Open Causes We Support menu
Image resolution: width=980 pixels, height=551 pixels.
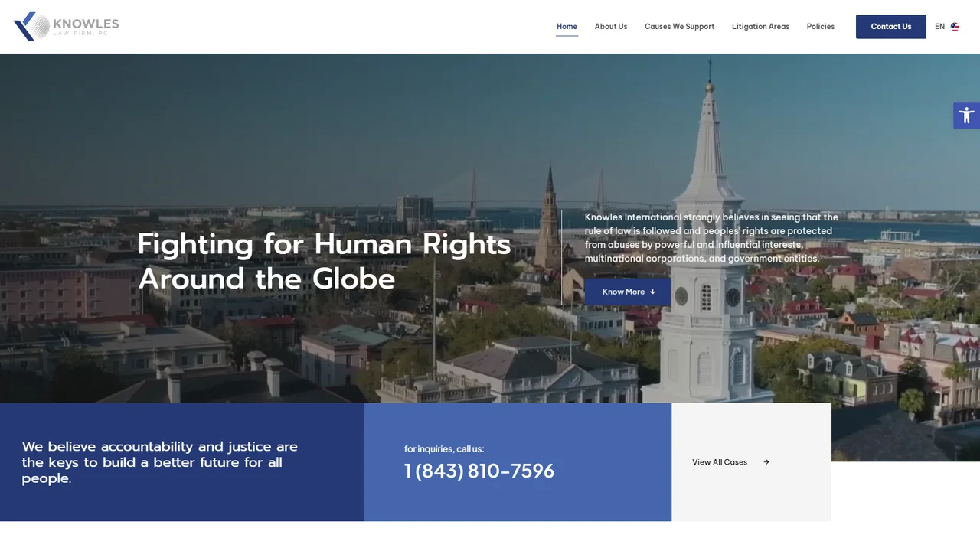679,27
